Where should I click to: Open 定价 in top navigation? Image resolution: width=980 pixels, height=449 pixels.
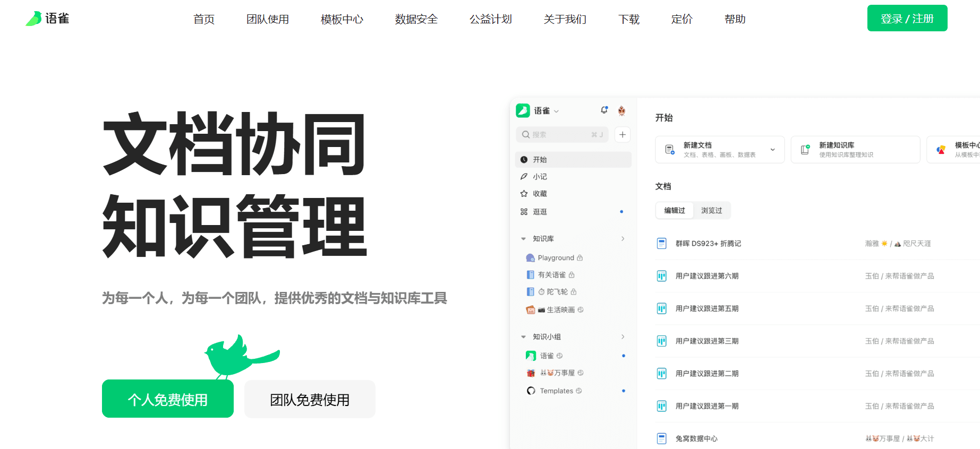point(682,19)
